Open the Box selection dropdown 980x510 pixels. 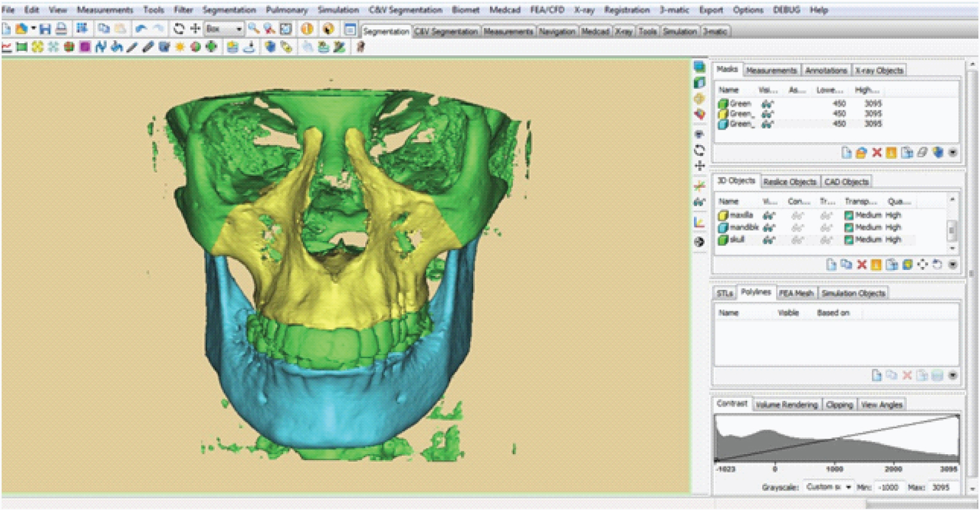pos(239,29)
